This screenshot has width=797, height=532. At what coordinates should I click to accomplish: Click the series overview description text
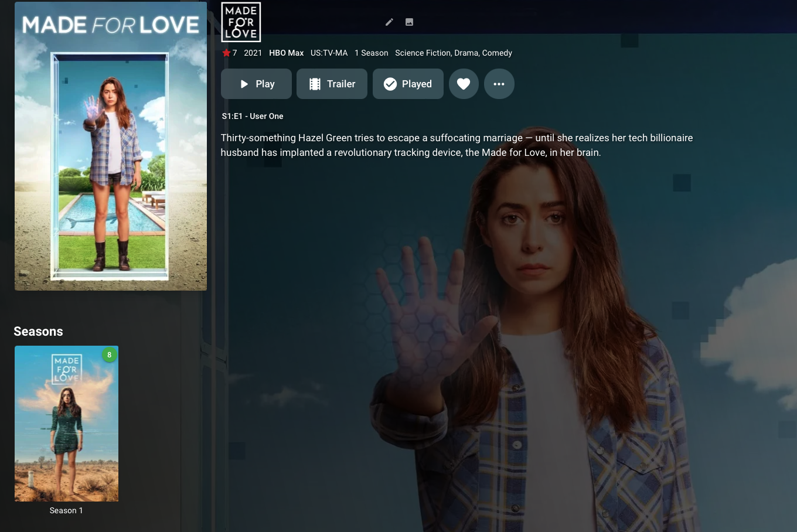click(x=457, y=145)
